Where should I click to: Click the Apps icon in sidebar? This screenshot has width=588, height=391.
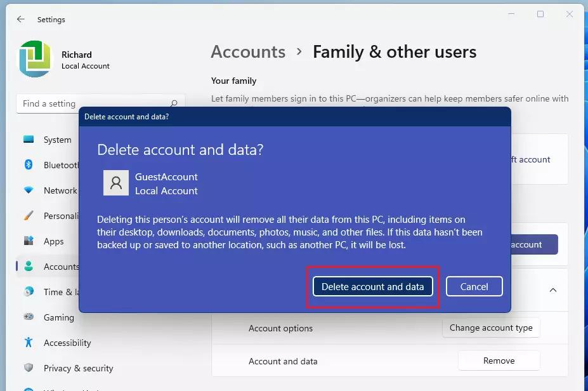coord(29,241)
